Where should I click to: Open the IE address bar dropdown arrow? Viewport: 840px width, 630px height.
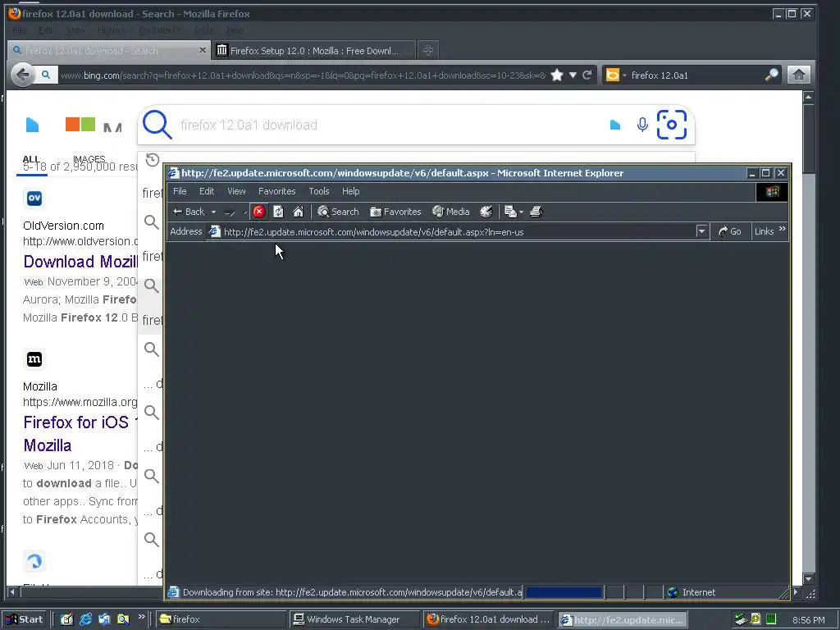pyautogui.click(x=701, y=231)
